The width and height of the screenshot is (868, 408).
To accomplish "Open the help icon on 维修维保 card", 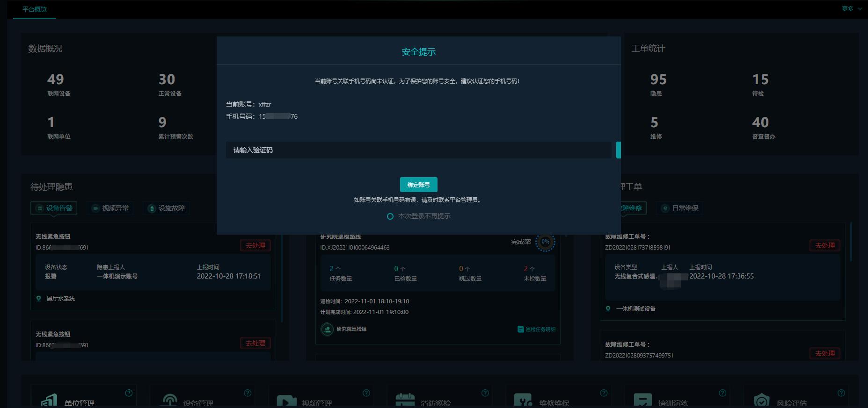I will coord(604,393).
